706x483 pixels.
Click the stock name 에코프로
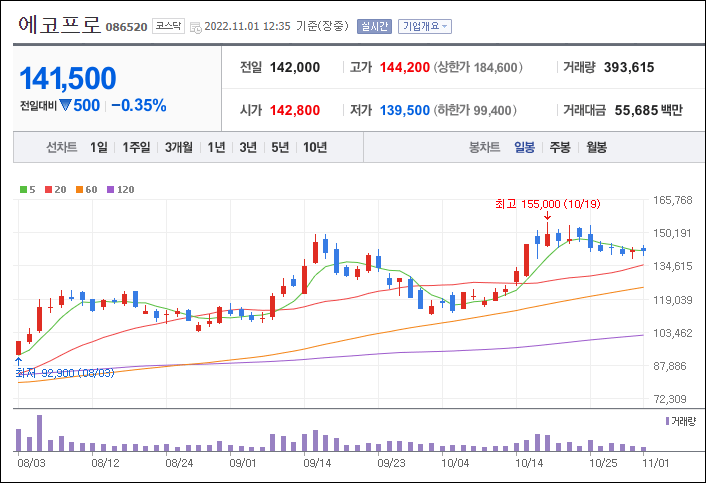pos(59,25)
